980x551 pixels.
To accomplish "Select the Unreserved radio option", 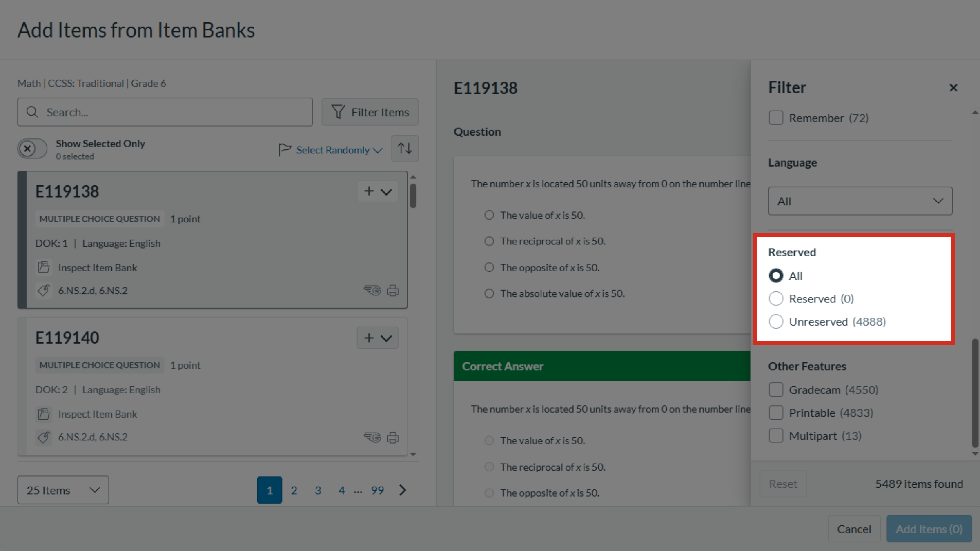I will pyautogui.click(x=776, y=322).
